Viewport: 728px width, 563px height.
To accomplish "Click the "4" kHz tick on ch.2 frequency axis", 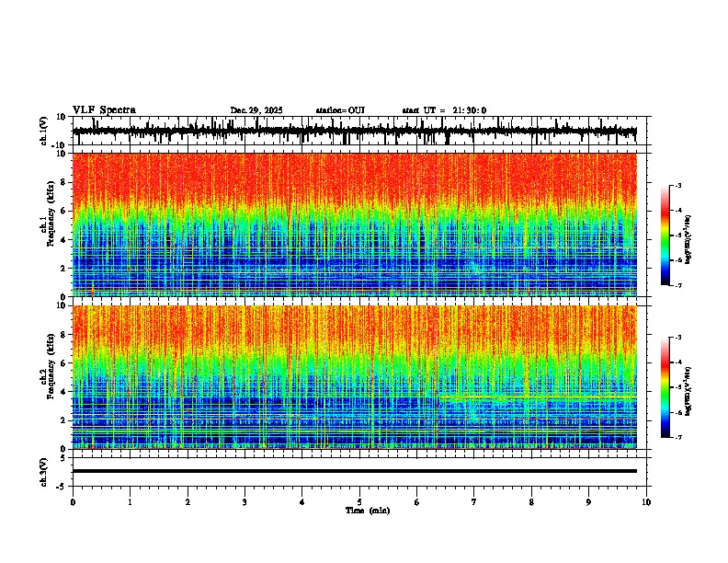I will [63, 392].
